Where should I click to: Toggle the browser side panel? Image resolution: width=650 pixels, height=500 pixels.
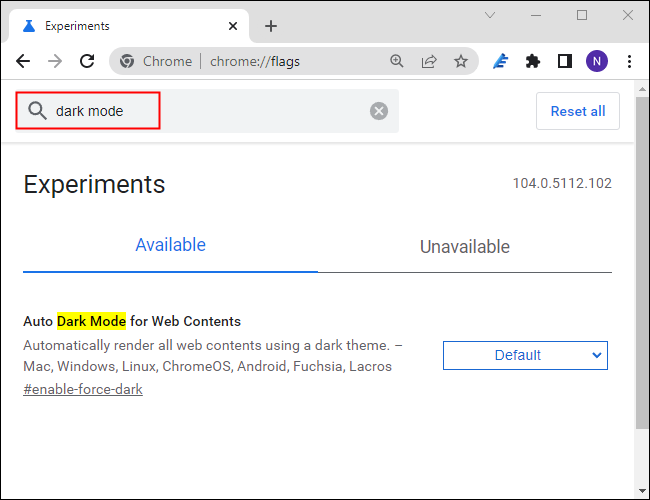(564, 61)
